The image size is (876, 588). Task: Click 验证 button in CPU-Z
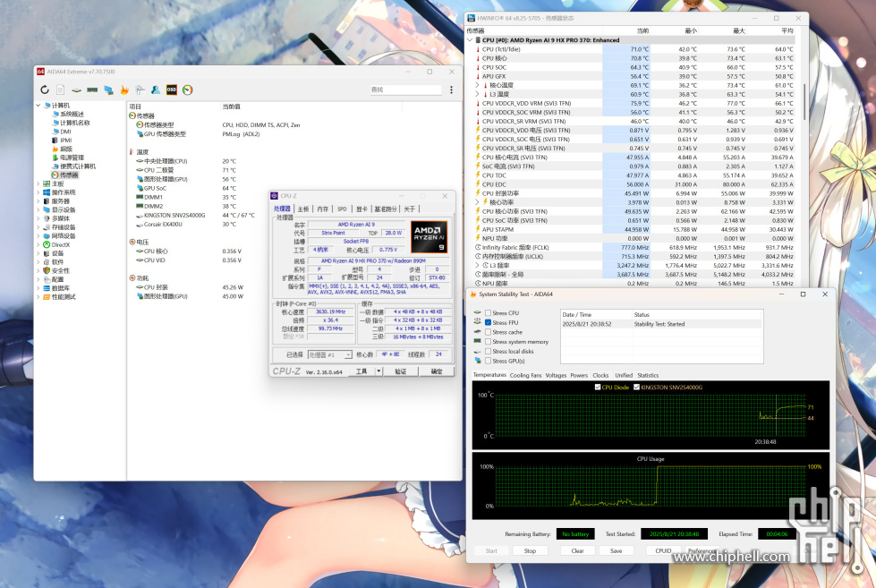401,371
